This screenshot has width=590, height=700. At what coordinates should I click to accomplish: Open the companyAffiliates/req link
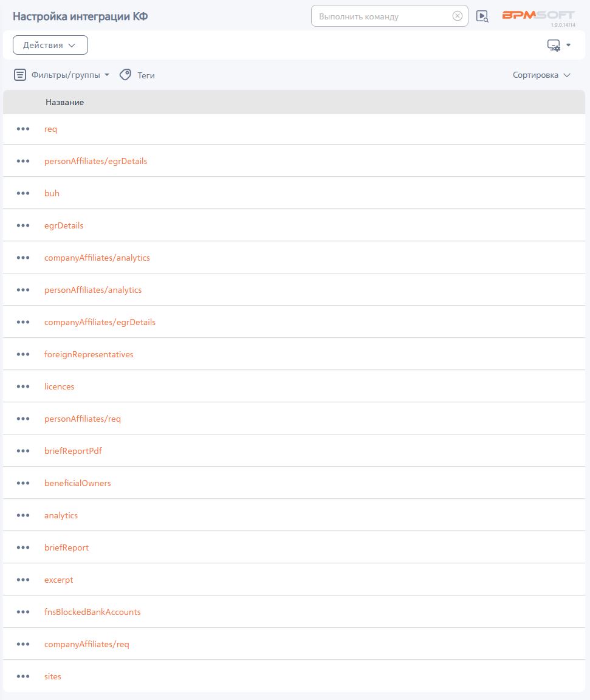coord(86,644)
